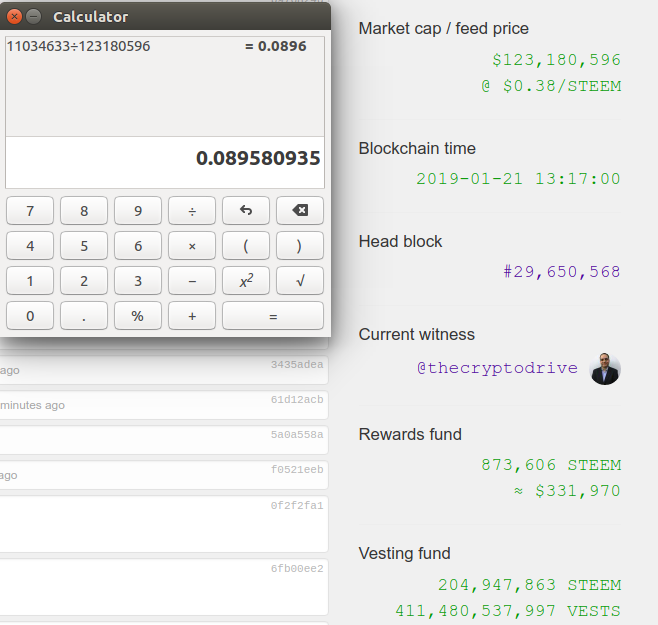Click the open parenthesis button
This screenshot has height=625, width=658.
(246, 246)
